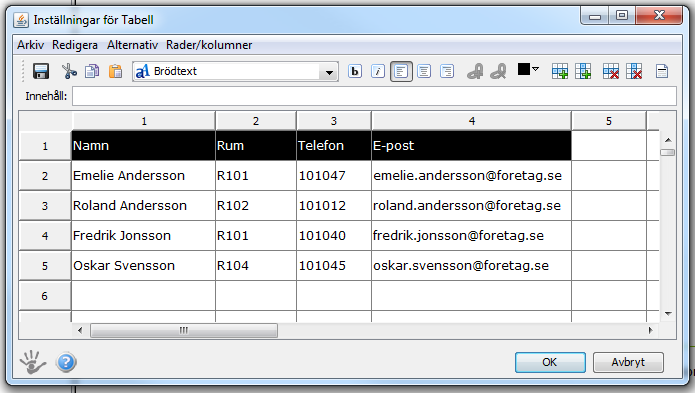Click the remove link (chain x) icon
The width and height of the screenshot is (695, 393).
pyautogui.click(x=498, y=71)
